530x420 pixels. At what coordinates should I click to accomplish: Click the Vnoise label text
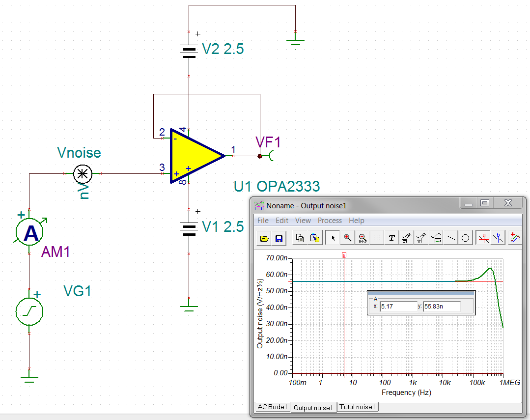tap(79, 152)
